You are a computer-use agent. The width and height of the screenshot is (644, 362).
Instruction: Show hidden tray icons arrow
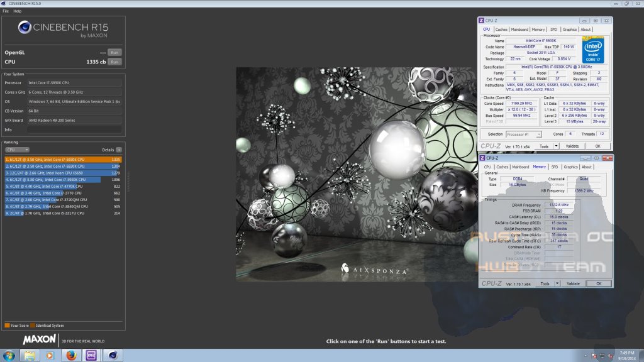click(x=586, y=356)
